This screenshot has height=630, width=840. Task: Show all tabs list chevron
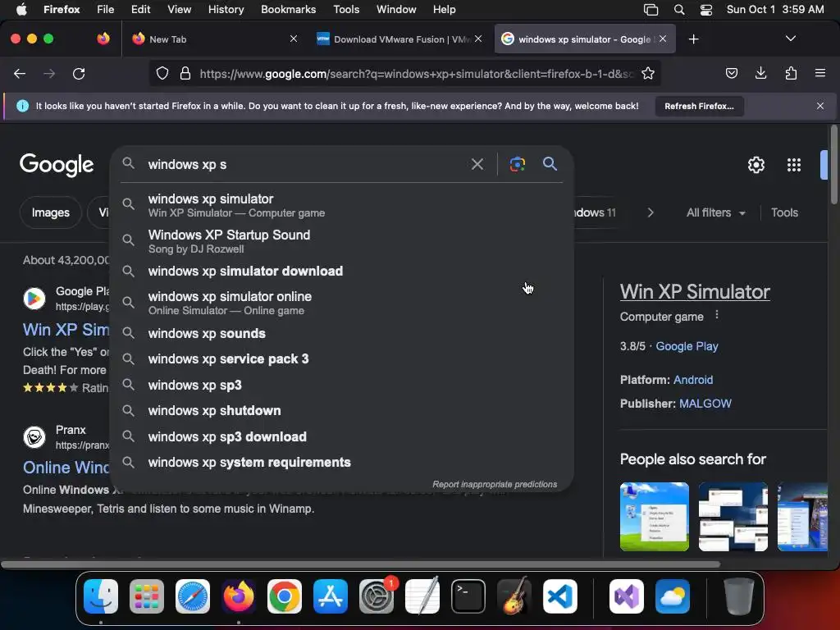point(790,39)
